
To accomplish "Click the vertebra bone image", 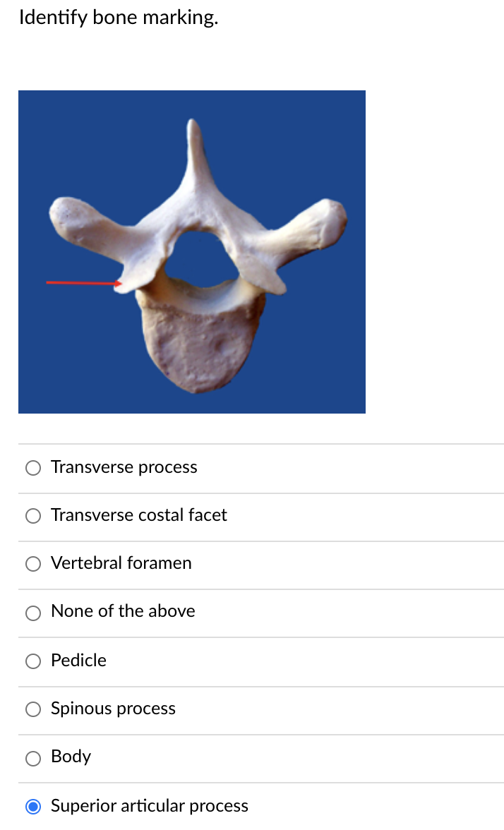I will tap(191, 251).
